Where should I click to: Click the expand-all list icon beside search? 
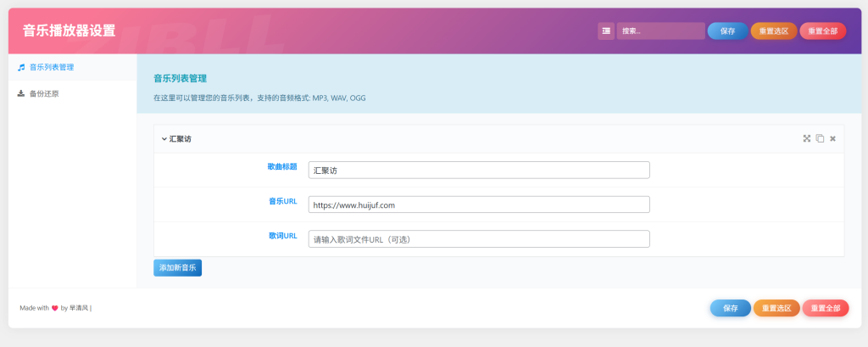606,31
